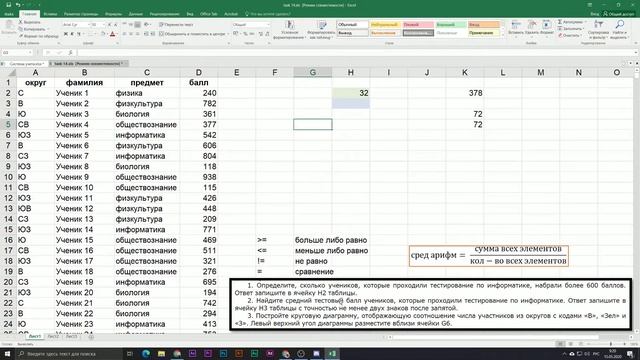Add a new sheet
The image size is (640, 360).
tap(91, 337)
